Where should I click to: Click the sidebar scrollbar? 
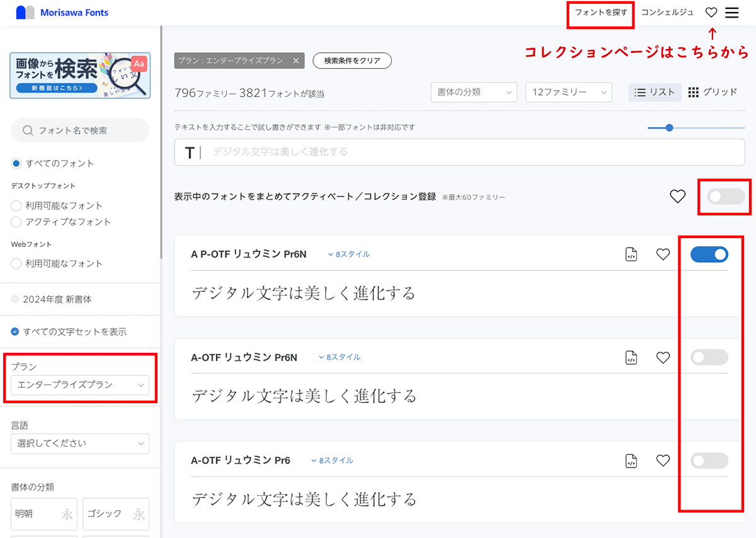coord(161,142)
